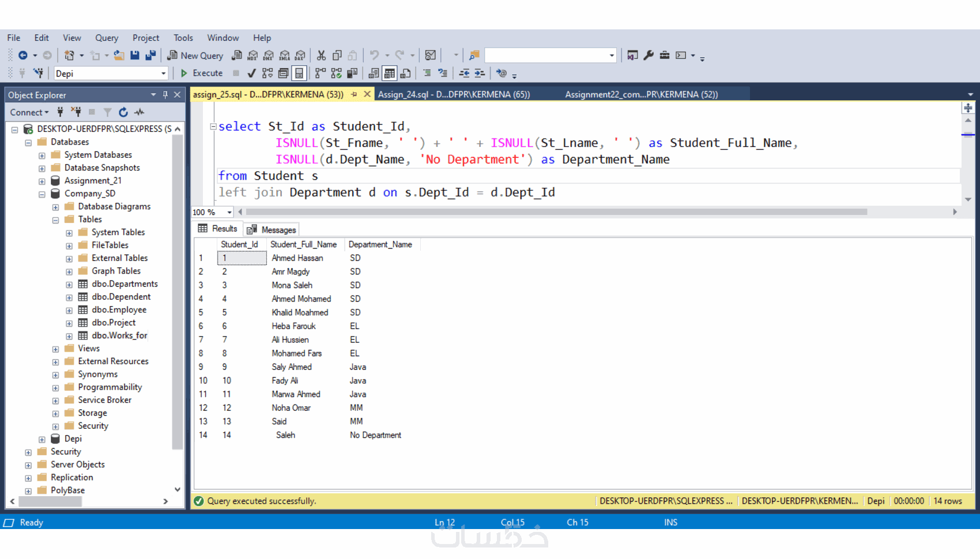Click the New Query button

click(x=195, y=55)
